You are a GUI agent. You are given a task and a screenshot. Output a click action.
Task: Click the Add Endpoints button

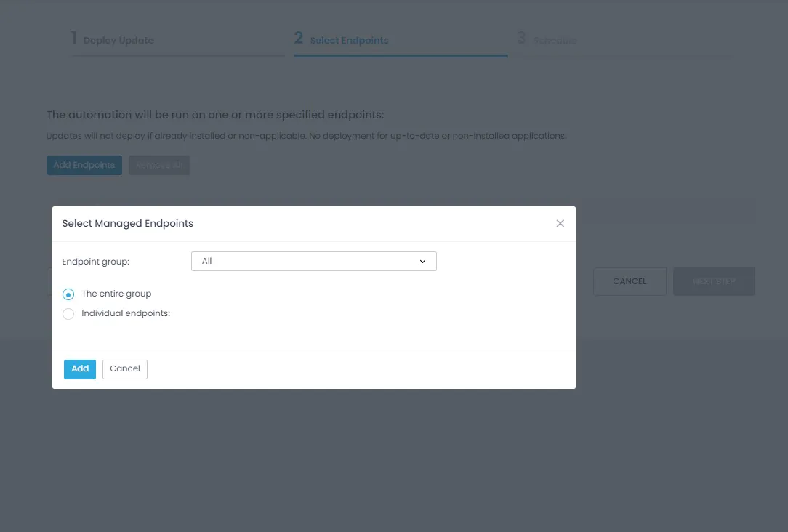(84, 165)
